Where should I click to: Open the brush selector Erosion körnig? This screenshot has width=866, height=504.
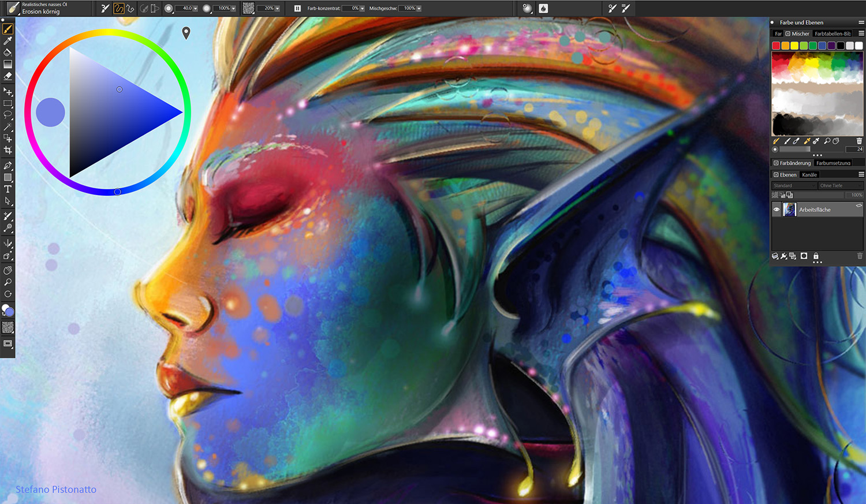(x=40, y=9)
